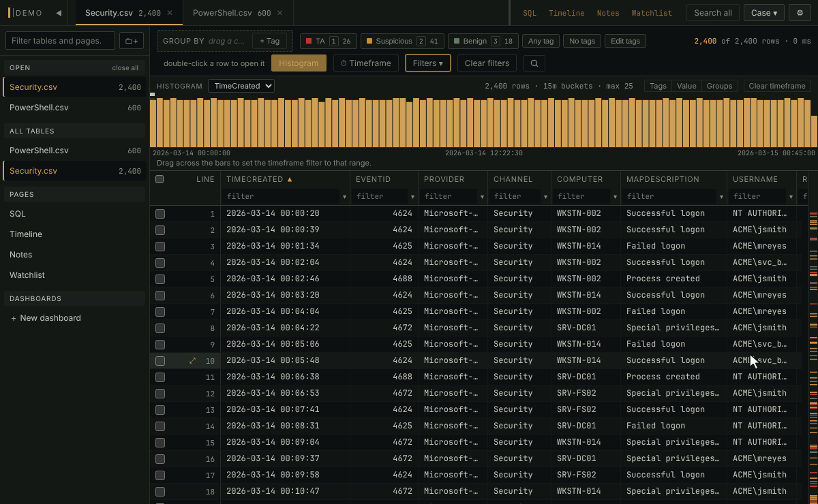Click the EventID column header
818x504 pixels.
coord(384,179)
